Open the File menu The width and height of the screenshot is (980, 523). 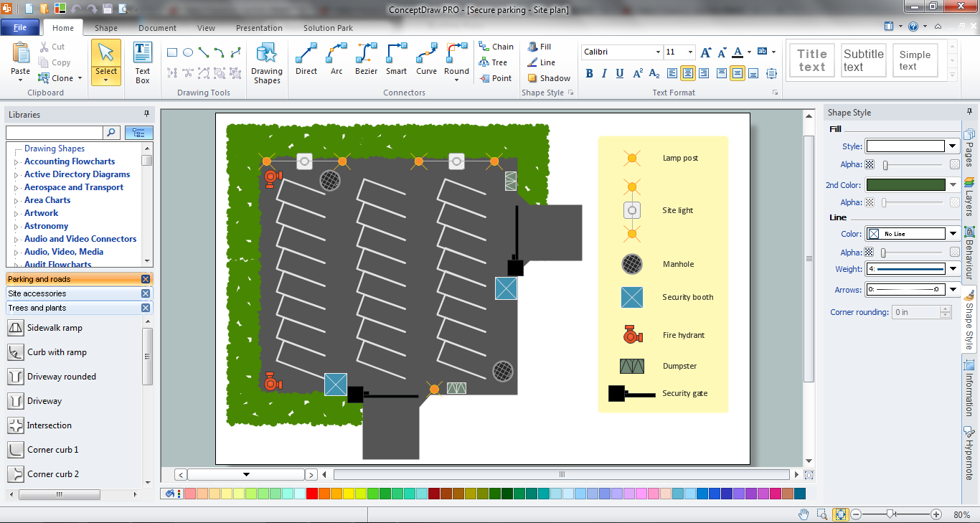(x=20, y=28)
